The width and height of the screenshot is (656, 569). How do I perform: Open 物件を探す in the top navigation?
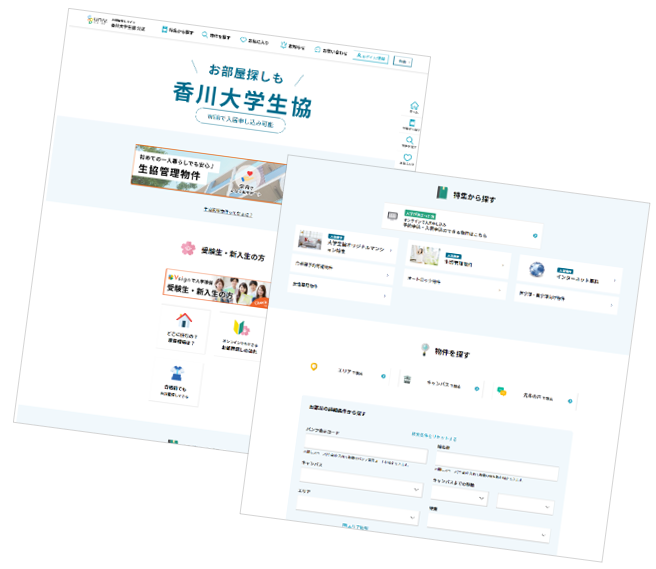pos(216,36)
